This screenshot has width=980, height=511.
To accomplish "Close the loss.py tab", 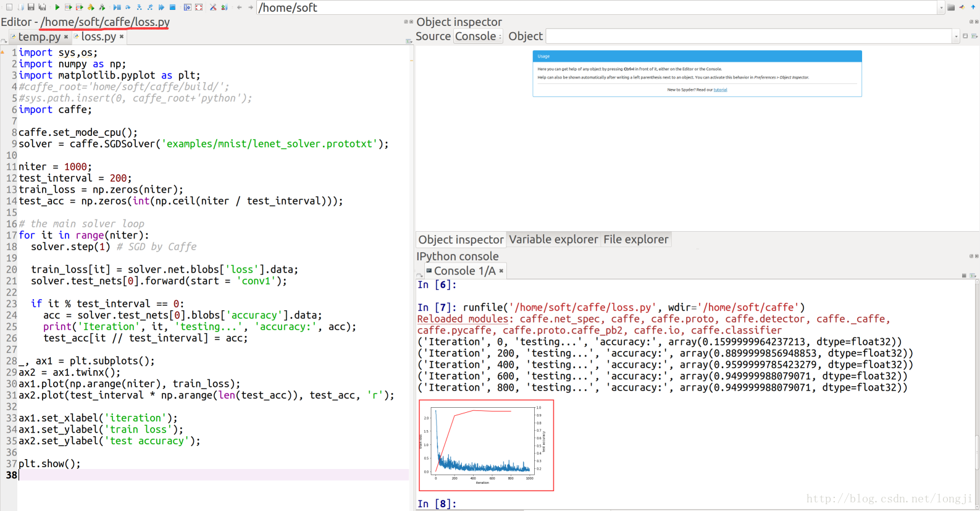I will 122,36.
